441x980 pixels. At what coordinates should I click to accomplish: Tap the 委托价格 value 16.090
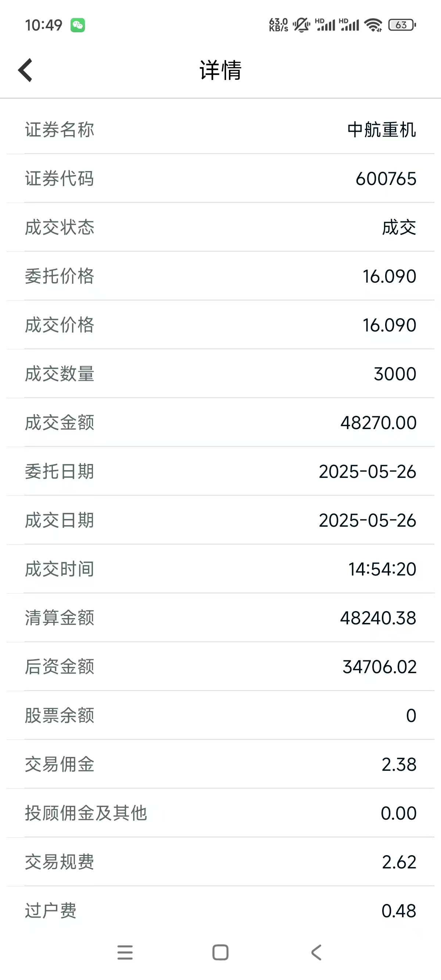pos(389,276)
